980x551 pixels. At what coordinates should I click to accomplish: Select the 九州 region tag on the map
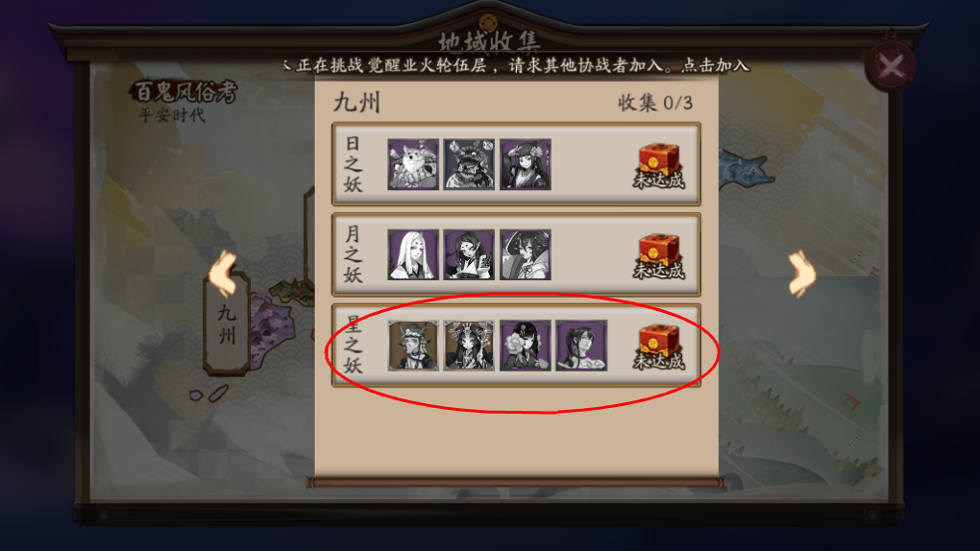[x=227, y=324]
